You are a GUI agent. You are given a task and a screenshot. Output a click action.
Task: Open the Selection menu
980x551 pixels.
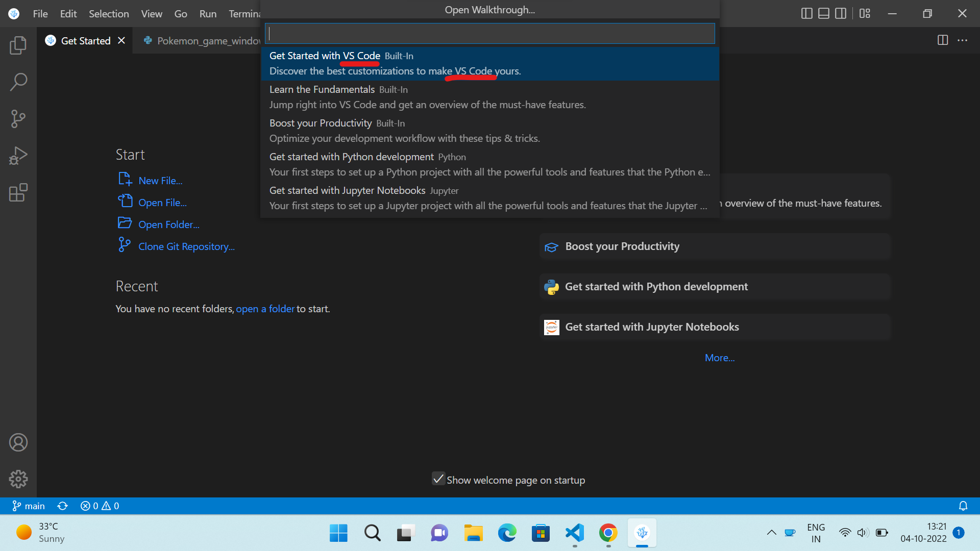click(x=109, y=14)
